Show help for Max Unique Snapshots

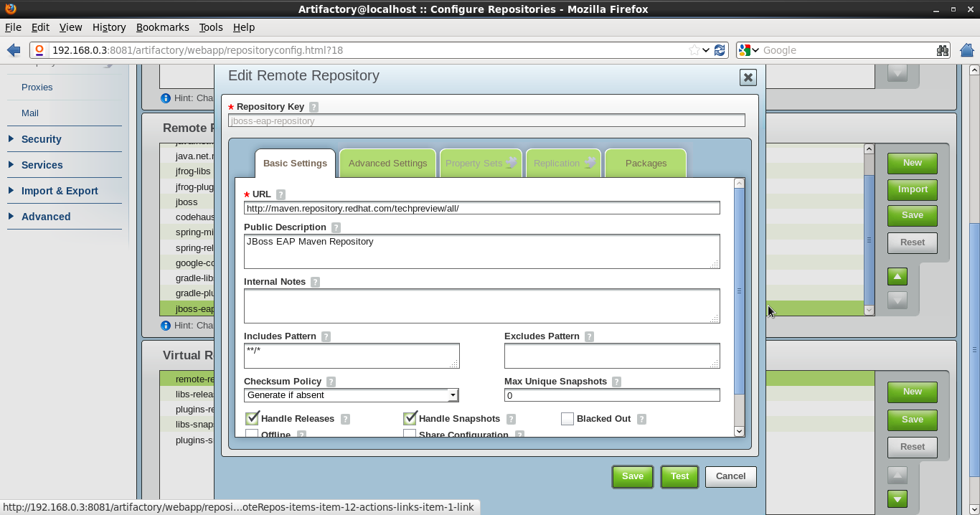coord(616,382)
